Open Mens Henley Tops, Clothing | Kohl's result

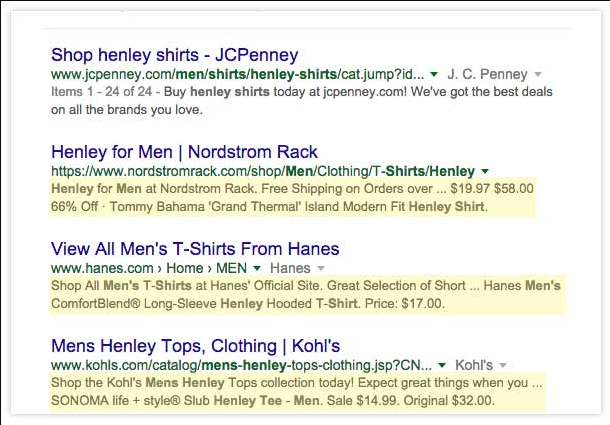[x=196, y=346]
